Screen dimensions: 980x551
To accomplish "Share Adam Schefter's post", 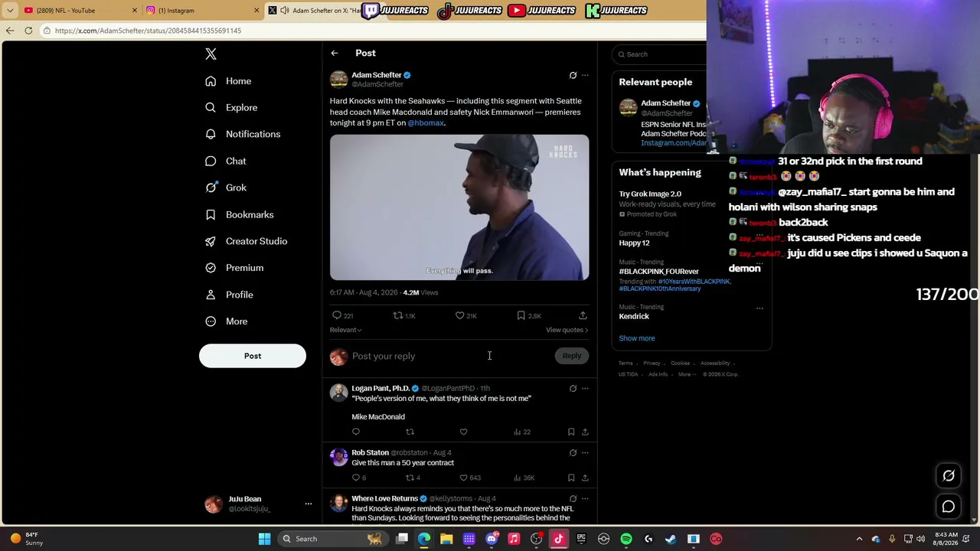I will [583, 315].
